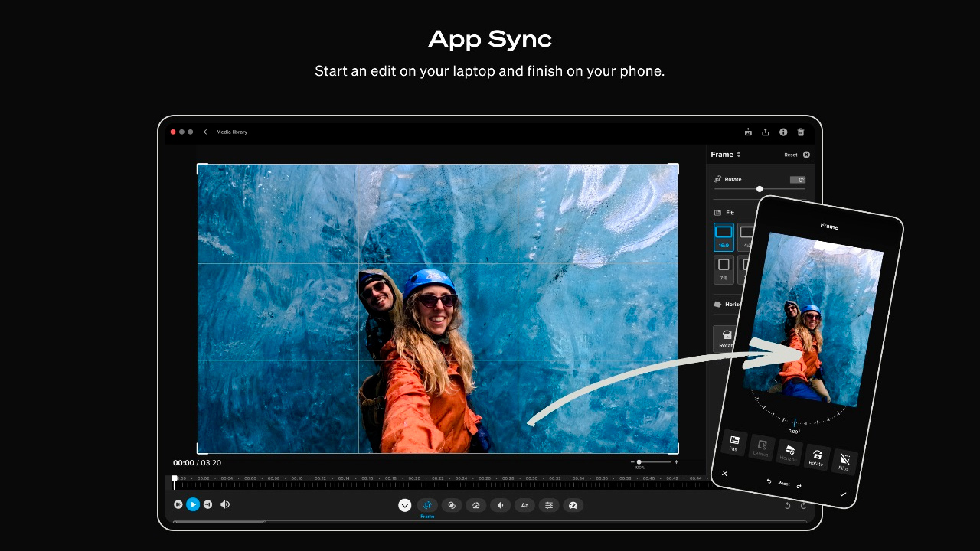Tap the phone undo arrow
Image resolution: width=980 pixels, height=551 pixels.
click(769, 481)
